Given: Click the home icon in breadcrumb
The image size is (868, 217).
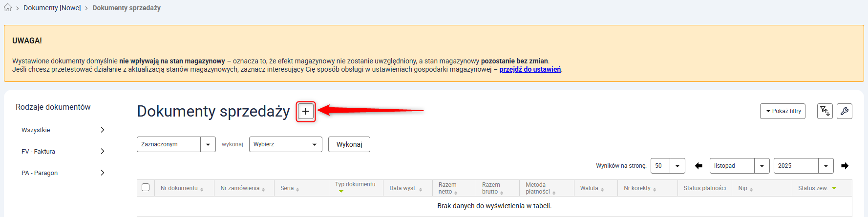Looking at the screenshot, I should pos(8,8).
